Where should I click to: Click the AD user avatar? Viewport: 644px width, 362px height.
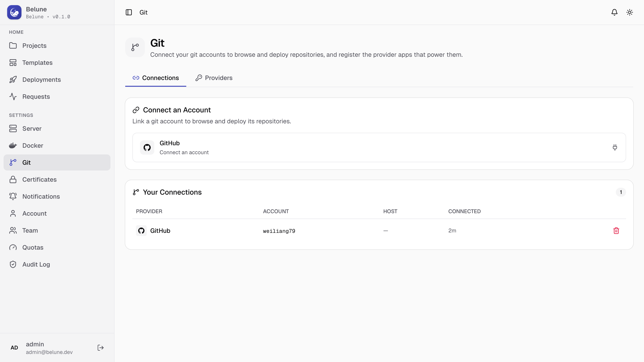14,347
